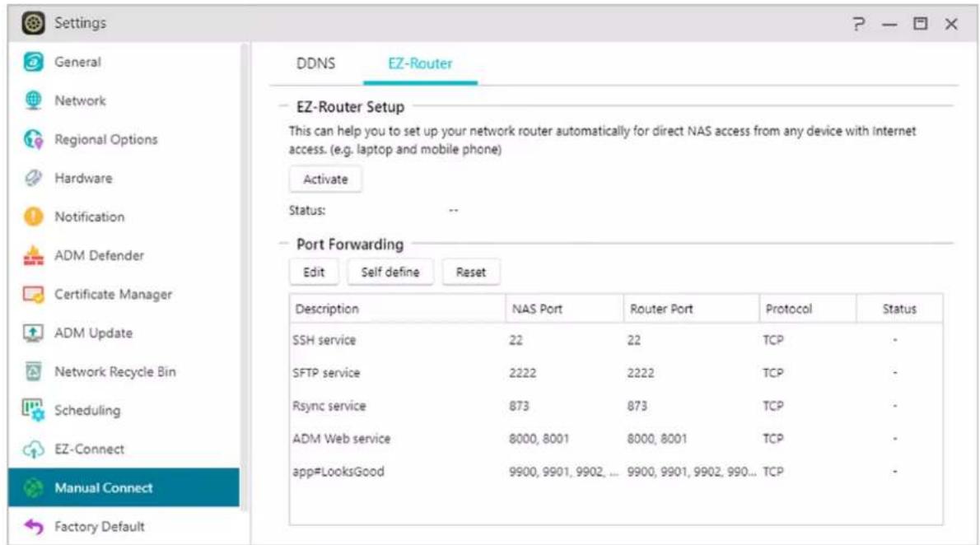Select the Certificate Manager icon
The height and width of the screenshot is (545, 980).
pyautogui.click(x=33, y=295)
